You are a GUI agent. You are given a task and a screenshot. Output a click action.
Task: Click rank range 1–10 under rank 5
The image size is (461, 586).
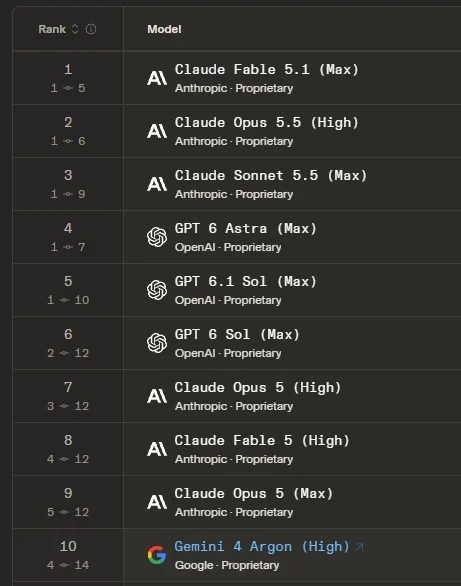[68, 300]
